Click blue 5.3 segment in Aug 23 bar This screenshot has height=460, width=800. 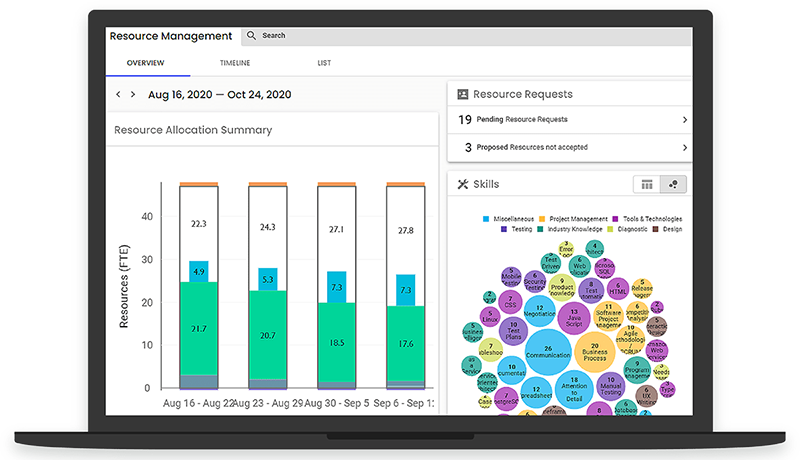pyautogui.click(x=268, y=279)
